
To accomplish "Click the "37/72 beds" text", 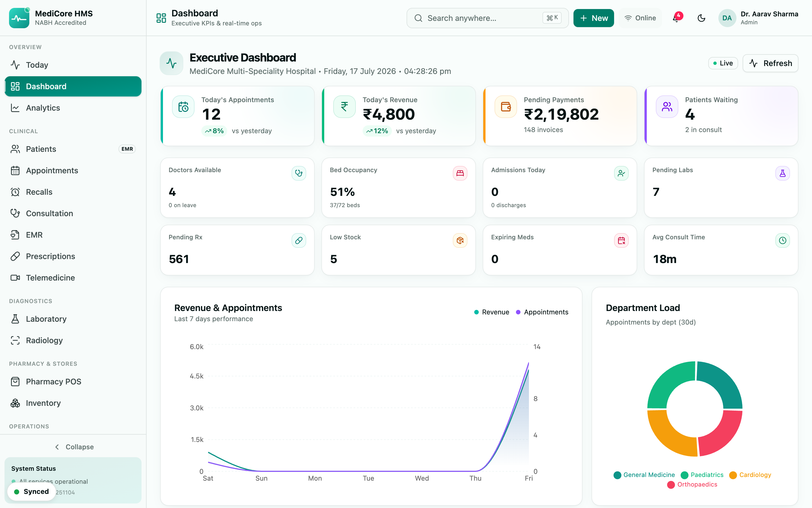I will coord(345,205).
